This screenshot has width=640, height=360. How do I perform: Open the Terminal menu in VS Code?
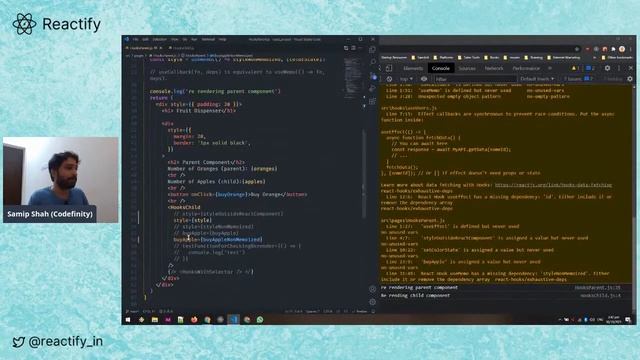(208, 40)
